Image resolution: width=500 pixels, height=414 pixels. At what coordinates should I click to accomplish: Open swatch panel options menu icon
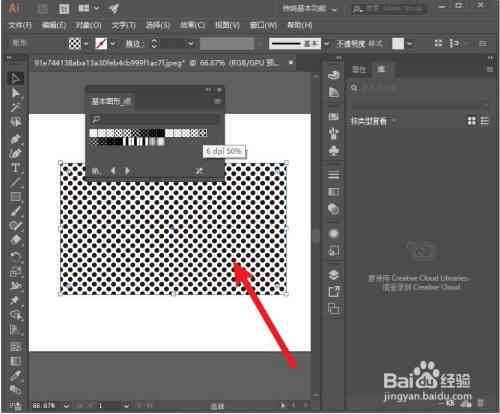217,101
